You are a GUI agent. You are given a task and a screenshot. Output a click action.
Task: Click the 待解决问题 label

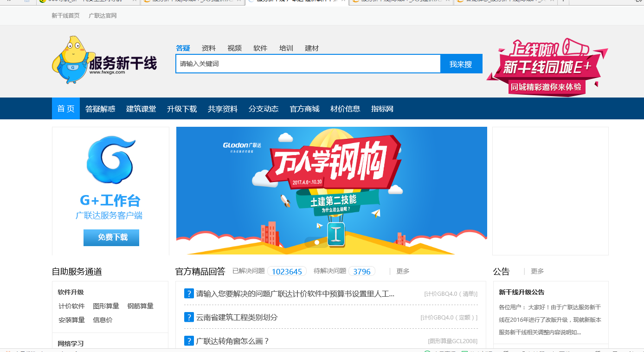tap(330, 271)
